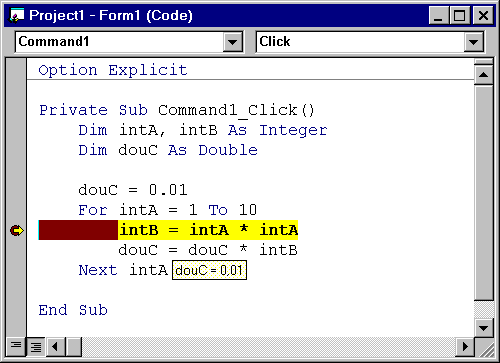The image size is (500, 363).
Task: Click the breakpoint arrow indicator in margin
Action: 17,230
